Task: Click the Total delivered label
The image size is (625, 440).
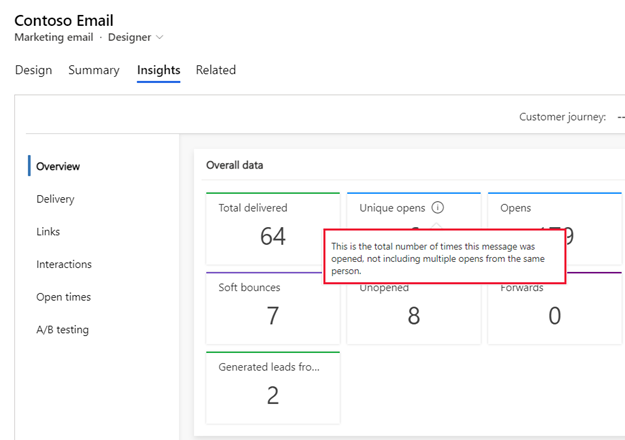Action: click(x=253, y=208)
